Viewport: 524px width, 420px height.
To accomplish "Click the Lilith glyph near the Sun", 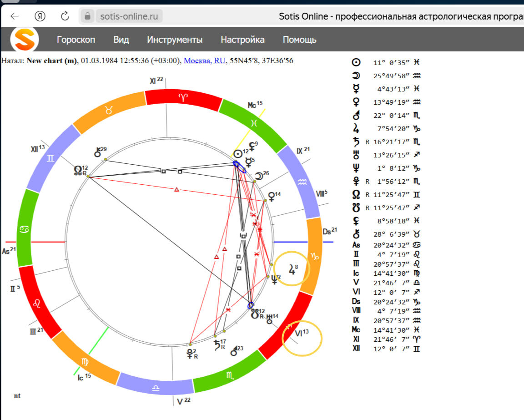I will pyautogui.click(x=252, y=147).
